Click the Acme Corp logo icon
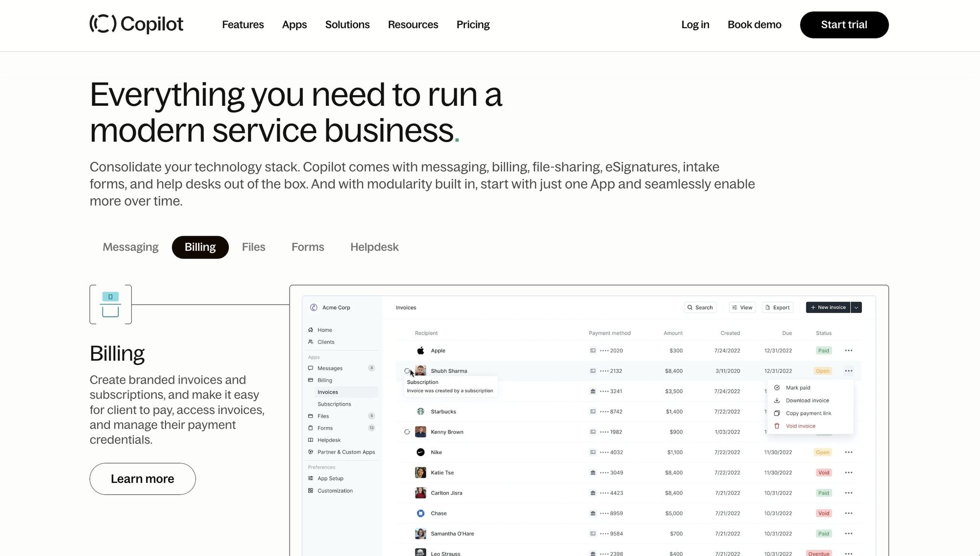980x556 pixels. point(314,308)
